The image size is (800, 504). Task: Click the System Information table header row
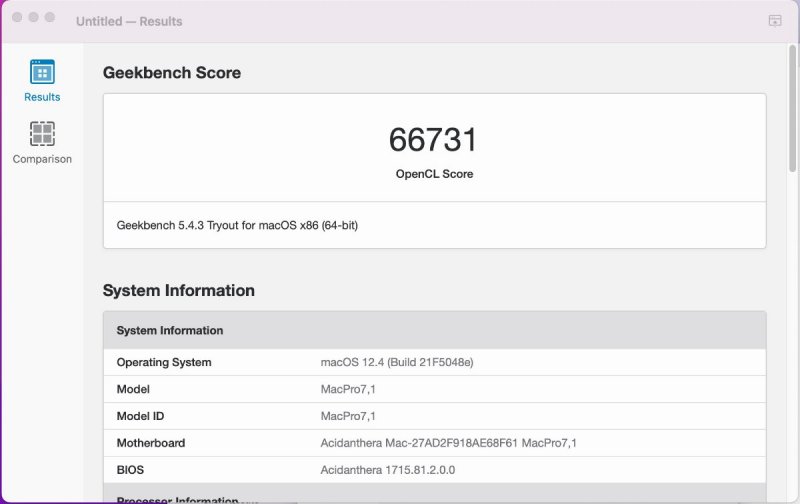(x=435, y=330)
